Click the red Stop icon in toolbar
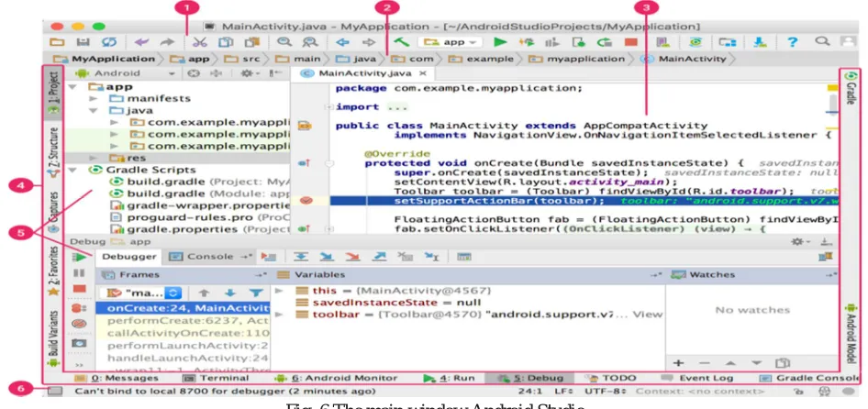The height and width of the screenshot is (409, 868). [x=631, y=42]
